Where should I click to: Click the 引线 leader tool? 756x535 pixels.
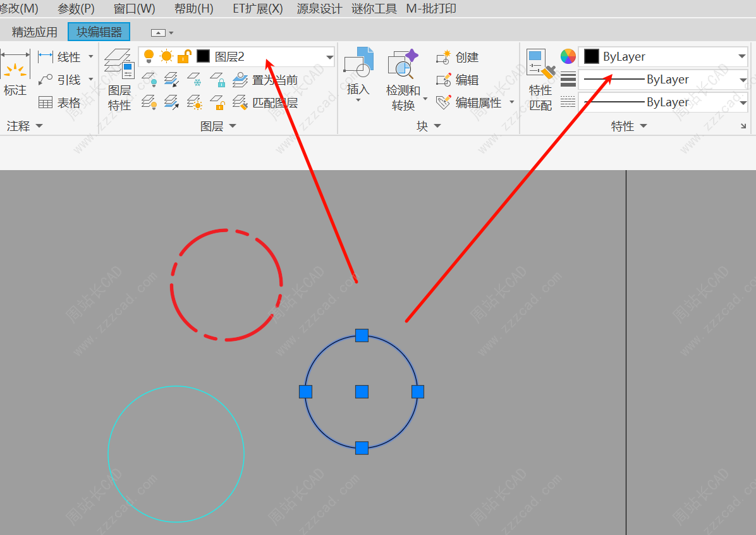tap(60, 80)
